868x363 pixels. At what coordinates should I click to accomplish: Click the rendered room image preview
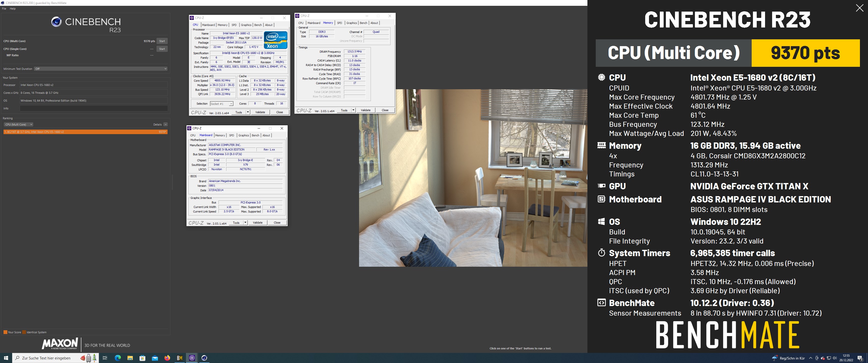coord(473,178)
